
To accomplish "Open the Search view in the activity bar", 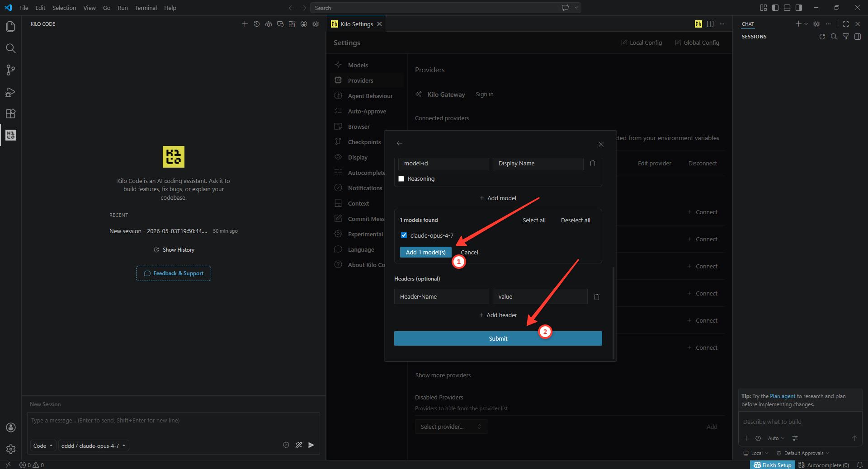I will click(x=10, y=48).
